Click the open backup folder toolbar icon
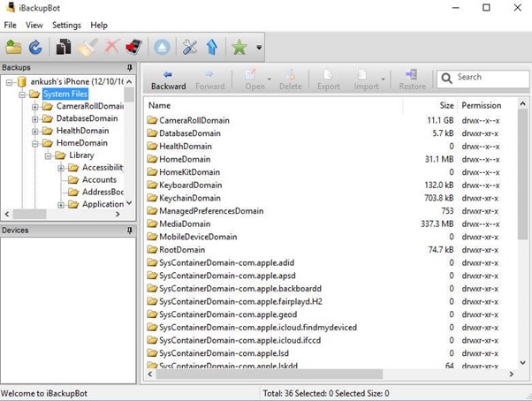 pos(13,48)
